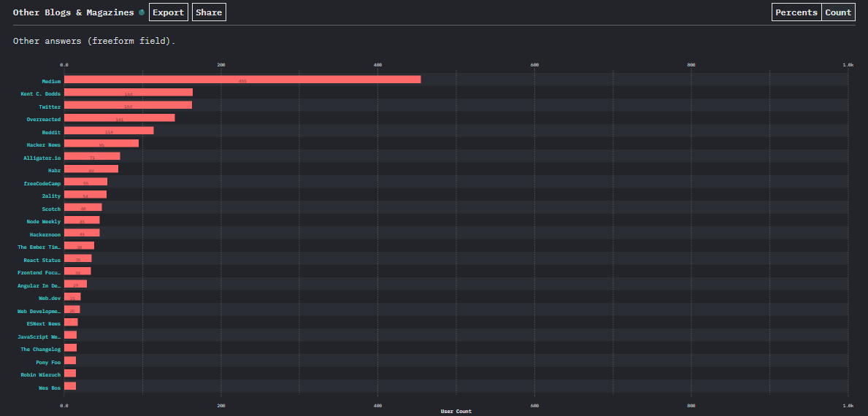Click the React Status bar

78,258
